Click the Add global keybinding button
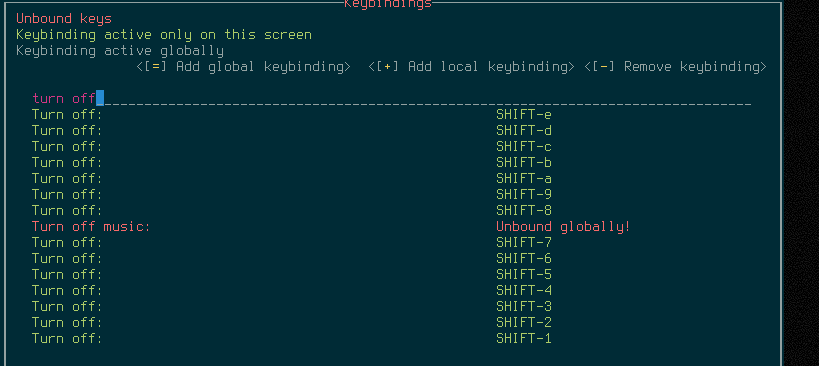This screenshot has width=819, height=366. pos(243,67)
